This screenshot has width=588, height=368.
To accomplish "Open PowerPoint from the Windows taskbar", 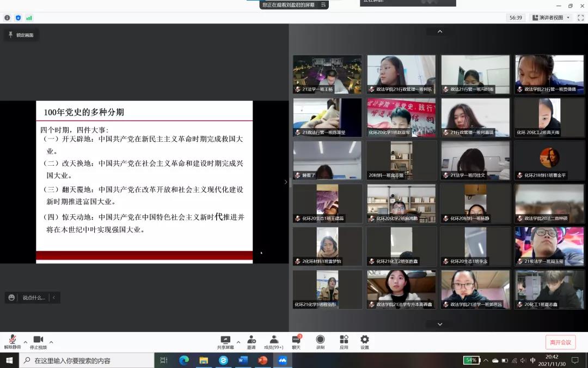I will tap(262, 360).
